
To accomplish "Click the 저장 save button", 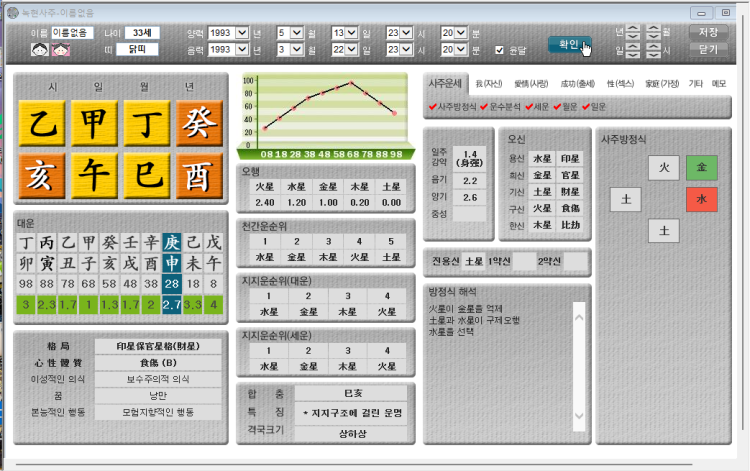I will point(708,32).
